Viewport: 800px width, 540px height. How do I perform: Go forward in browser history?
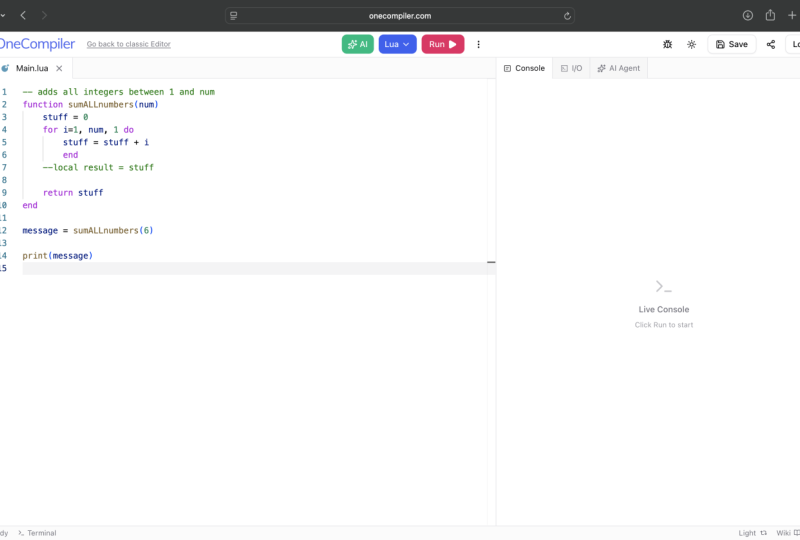(x=44, y=15)
